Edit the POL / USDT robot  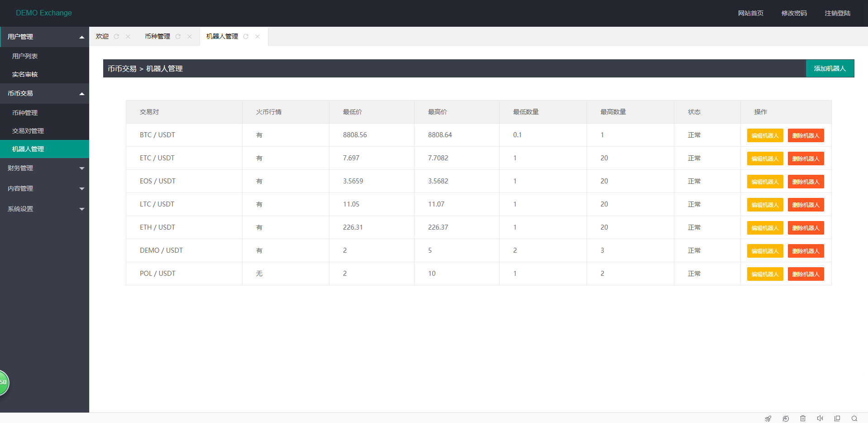click(x=765, y=274)
